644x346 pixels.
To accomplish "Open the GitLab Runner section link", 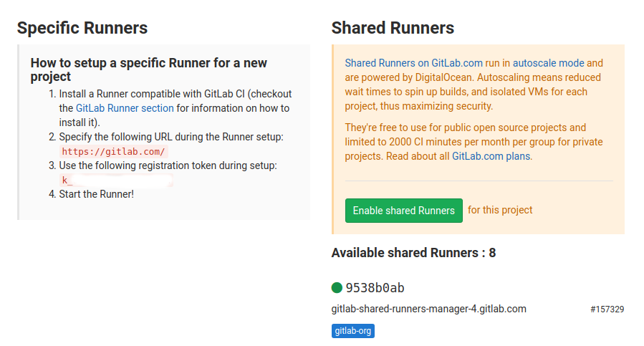I will click(125, 108).
